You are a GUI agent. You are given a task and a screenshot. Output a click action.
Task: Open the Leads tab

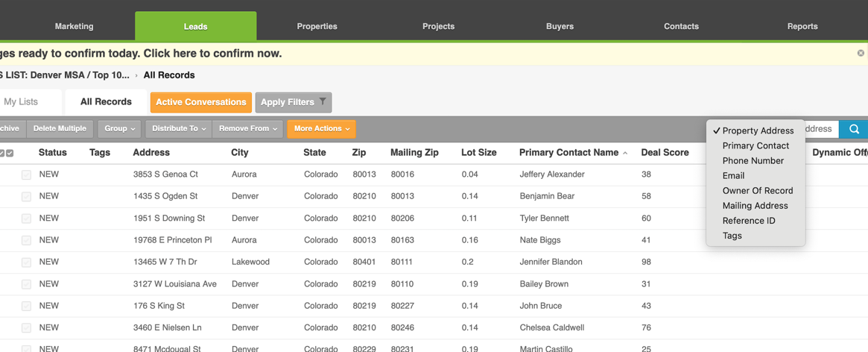[x=195, y=26]
